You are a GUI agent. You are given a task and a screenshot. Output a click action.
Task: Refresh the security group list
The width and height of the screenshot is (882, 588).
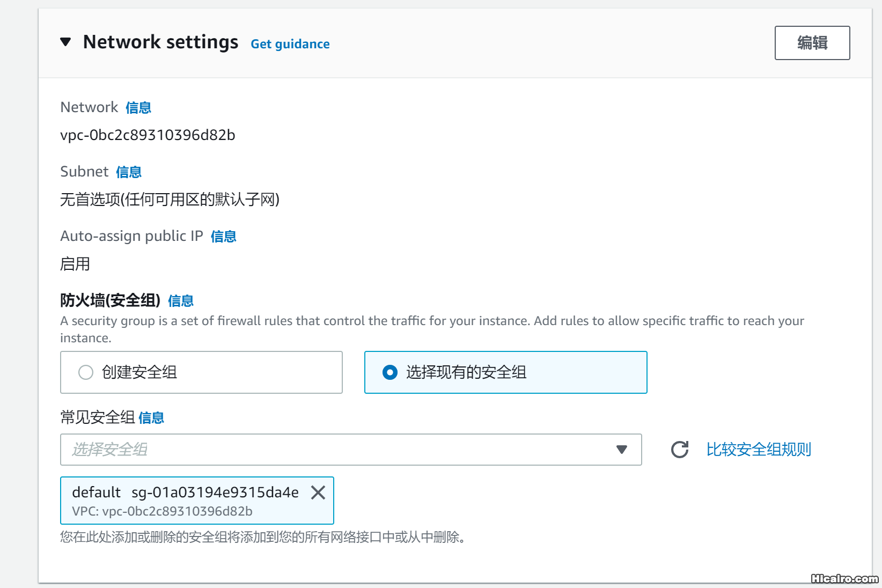pyautogui.click(x=680, y=450)
